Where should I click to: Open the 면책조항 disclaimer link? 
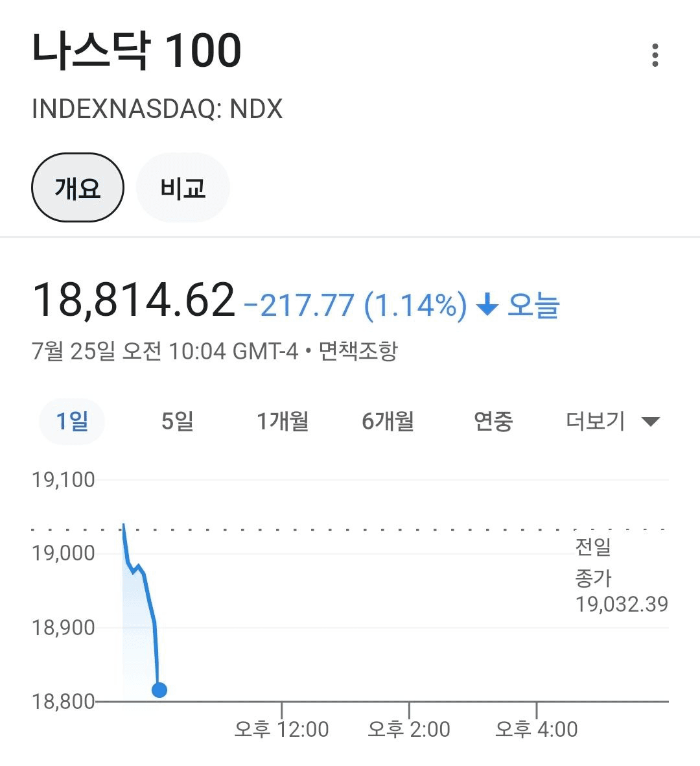[358, 351]
